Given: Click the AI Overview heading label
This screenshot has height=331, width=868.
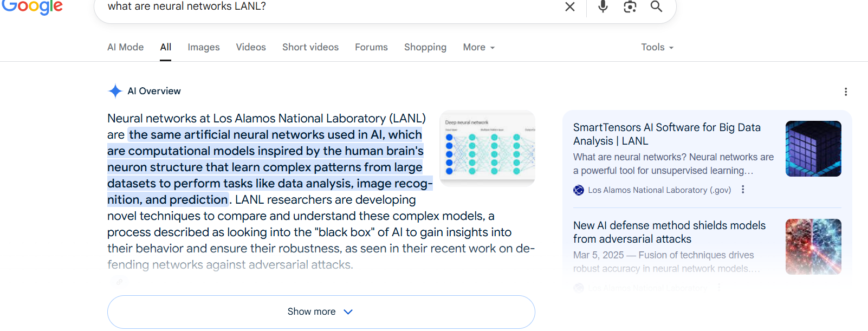Looking at the screenshot, I should pos(154,91).
